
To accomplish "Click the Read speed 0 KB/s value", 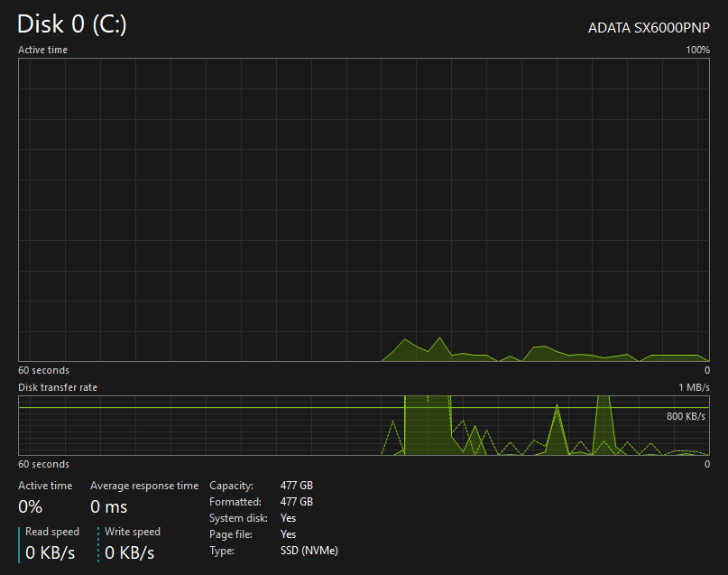I will pyautogui.click(x=51, y=552).
